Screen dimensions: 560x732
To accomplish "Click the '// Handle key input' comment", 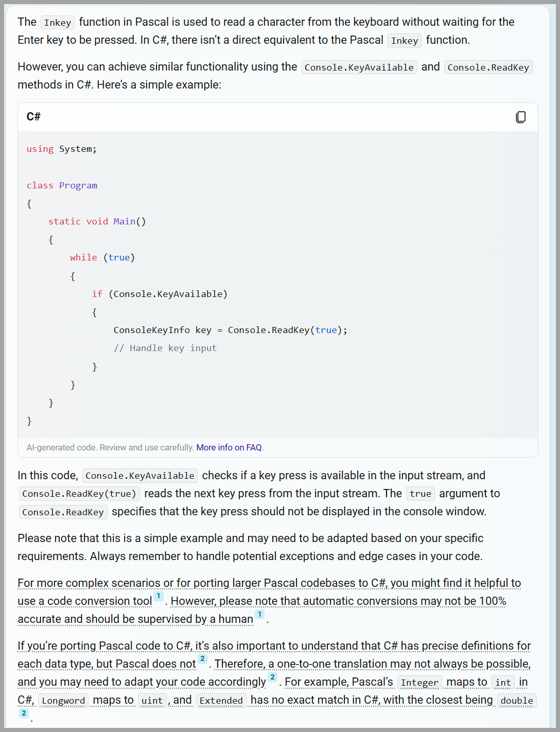I will 165,348.
